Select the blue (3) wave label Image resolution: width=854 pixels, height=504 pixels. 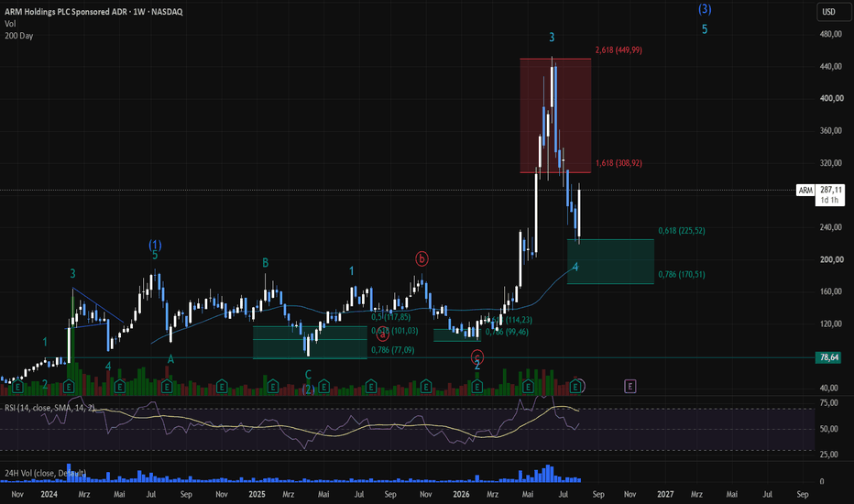[x=705, y=9]
